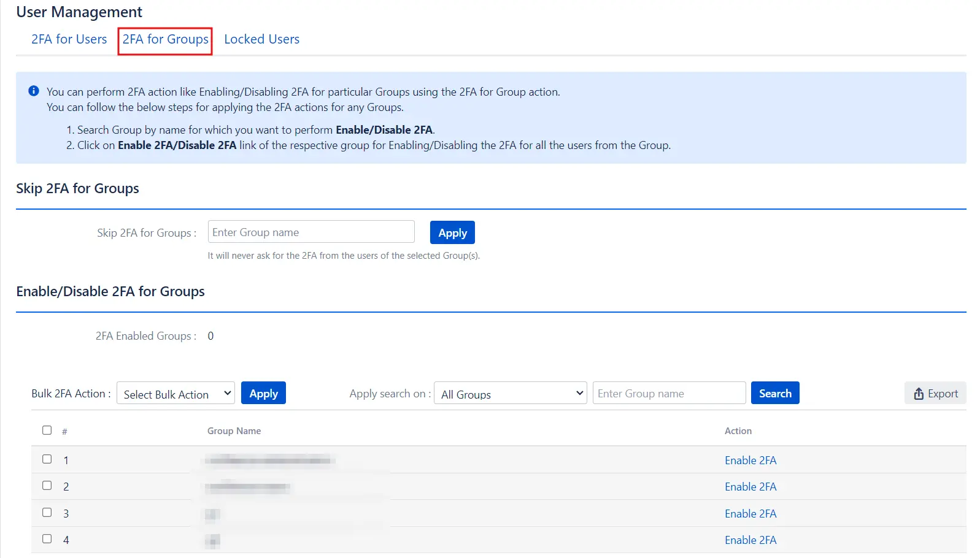Focus the Skip 2FA group name field
This screenshot has height=558, width=980.
tap(311, 232)
